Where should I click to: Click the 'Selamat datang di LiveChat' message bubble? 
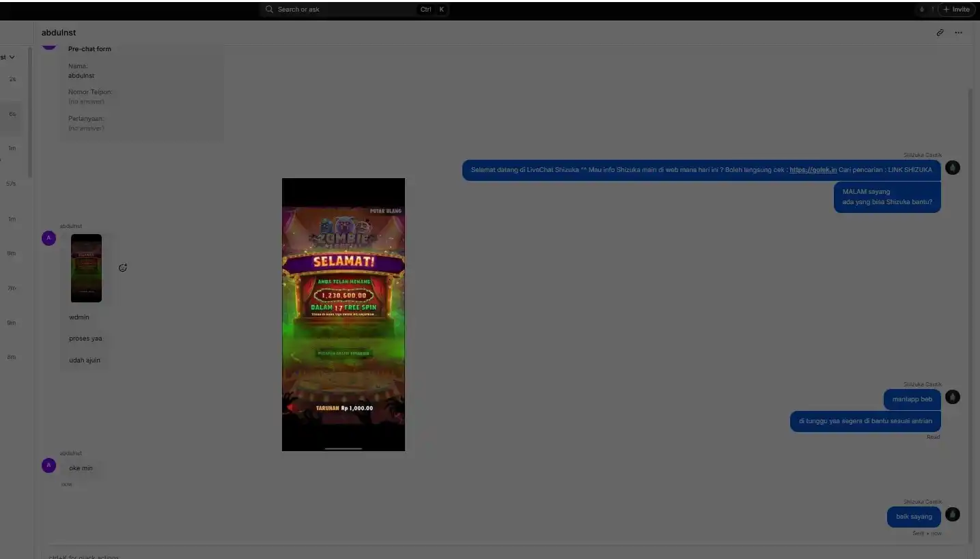[701, 170]
